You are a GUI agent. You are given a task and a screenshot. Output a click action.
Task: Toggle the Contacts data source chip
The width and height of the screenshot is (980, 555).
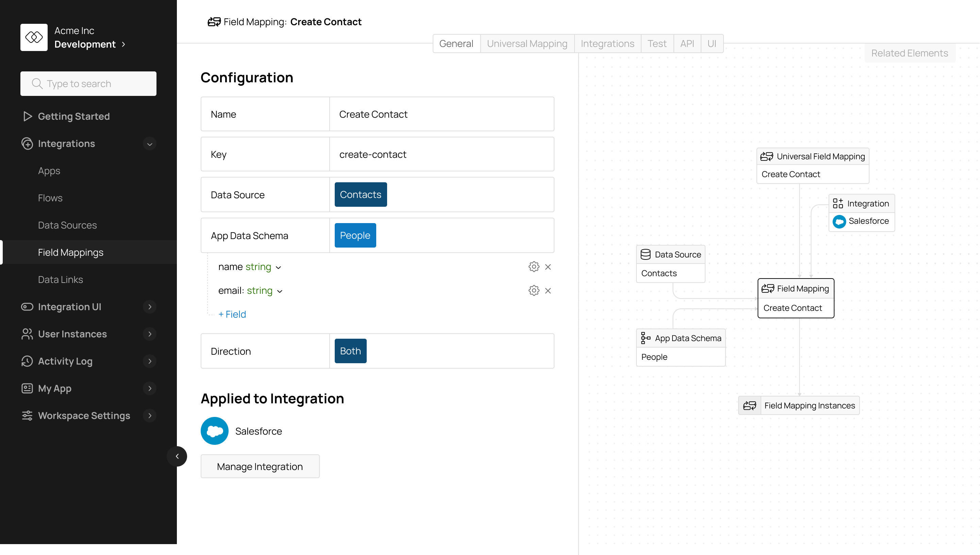click(360, 195)
